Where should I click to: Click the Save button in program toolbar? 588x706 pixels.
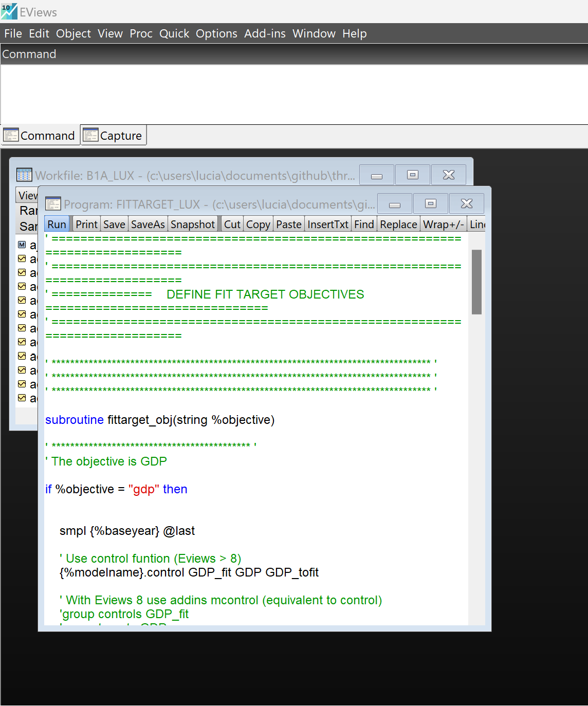coord(114,225)
